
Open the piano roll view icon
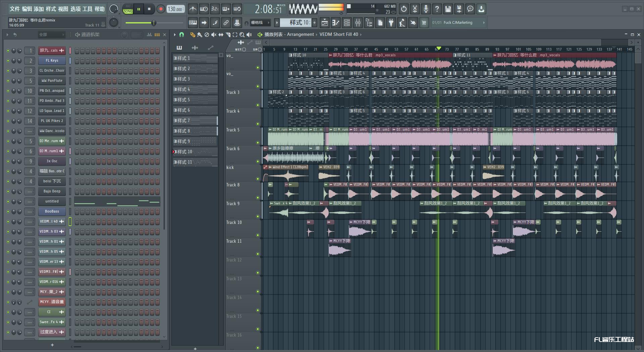pyautogui.click(x=336, y=23)
